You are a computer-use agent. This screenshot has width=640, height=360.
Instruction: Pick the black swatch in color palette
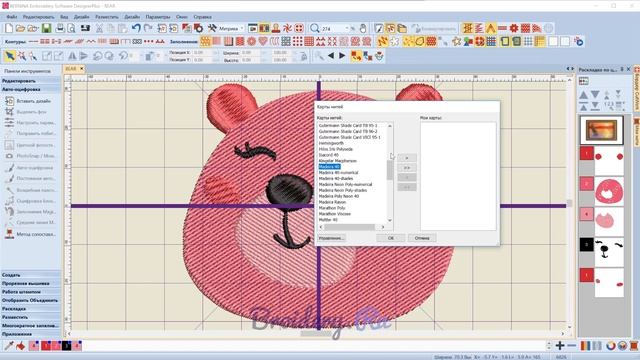(66, 346)
